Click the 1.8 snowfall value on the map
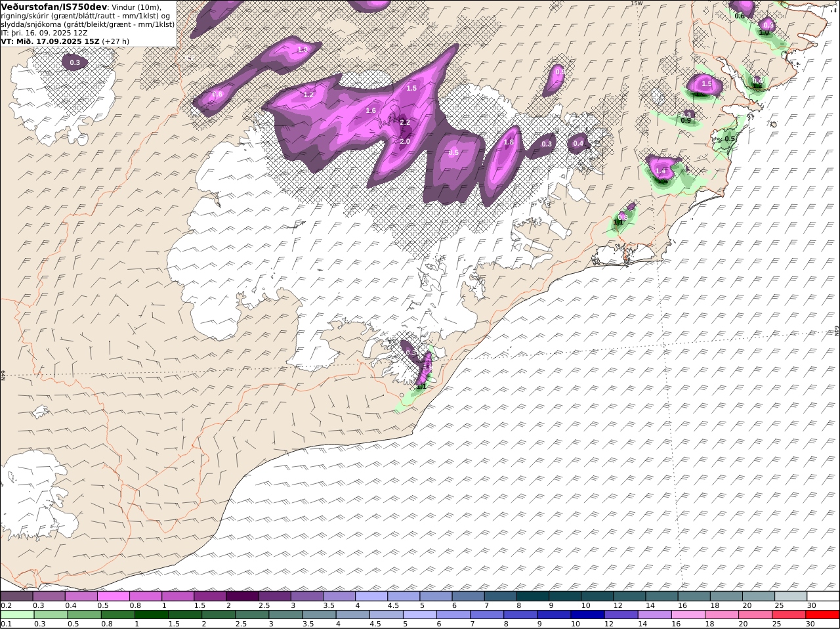This screenshot has height=629, width=840. [509, 142]
